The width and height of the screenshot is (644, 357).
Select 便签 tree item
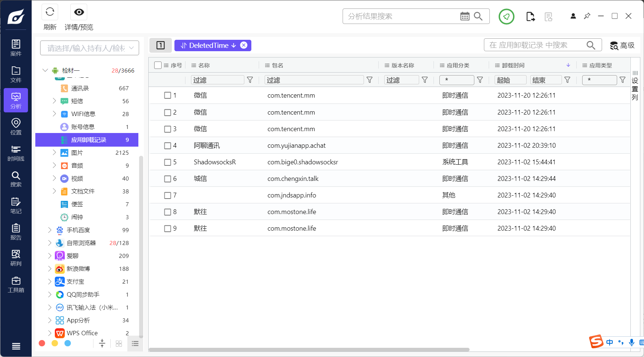pyautogui.click(x=87, y=204)
